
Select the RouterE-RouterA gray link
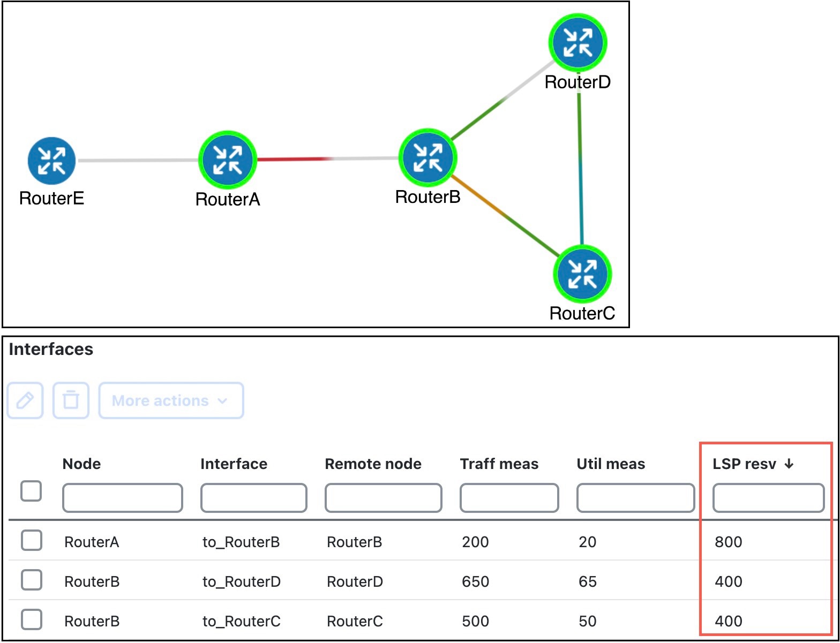(138, 160)
